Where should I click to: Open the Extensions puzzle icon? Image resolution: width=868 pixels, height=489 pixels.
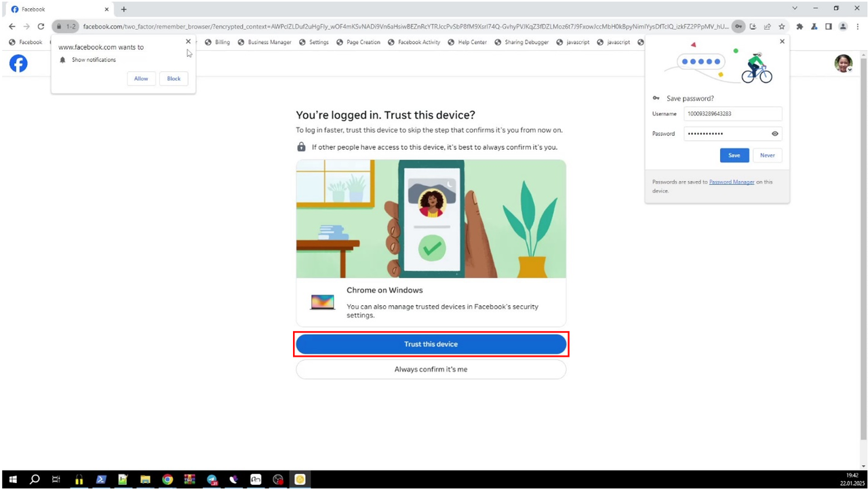coord(800,26)
